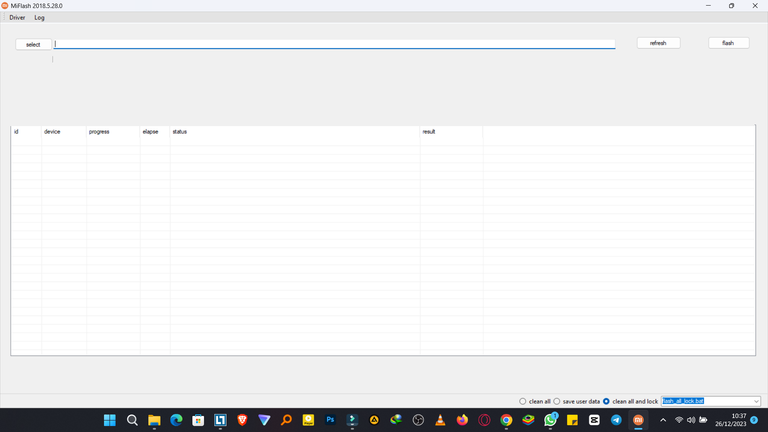
Task: Launch Opera browser from taskbar
Action: pyautogui.click(x=484, y=420)
